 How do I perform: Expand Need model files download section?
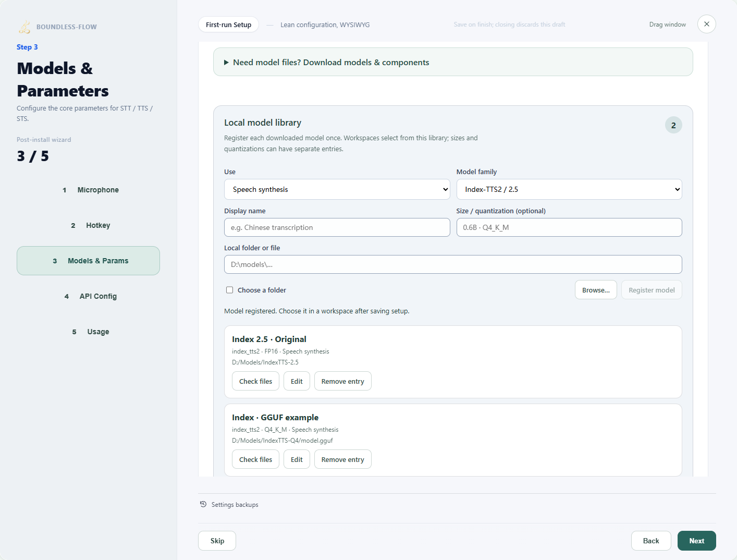[x=453, y=62]
